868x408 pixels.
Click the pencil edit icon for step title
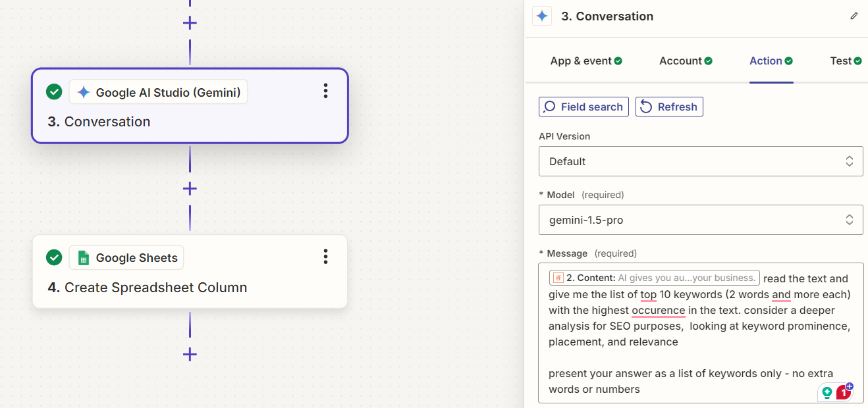coord(854,16)
